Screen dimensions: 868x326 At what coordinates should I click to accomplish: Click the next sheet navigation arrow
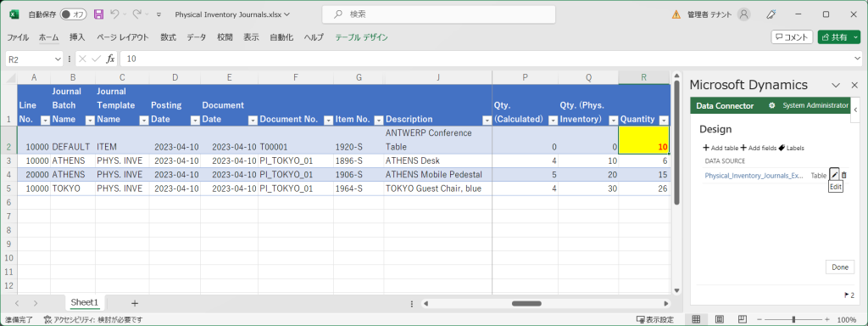click(x=36, y=303)
